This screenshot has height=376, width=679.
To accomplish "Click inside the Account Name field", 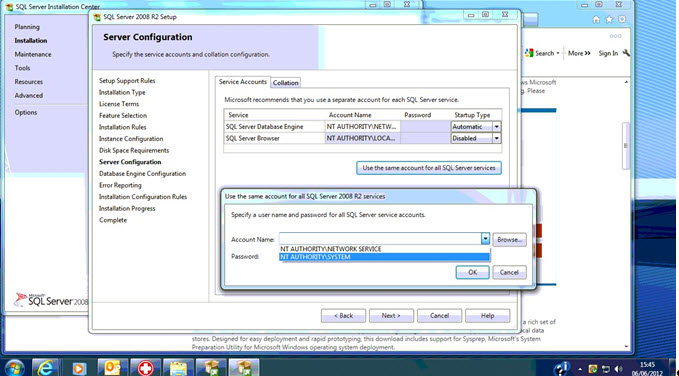I will click(380, 239).
